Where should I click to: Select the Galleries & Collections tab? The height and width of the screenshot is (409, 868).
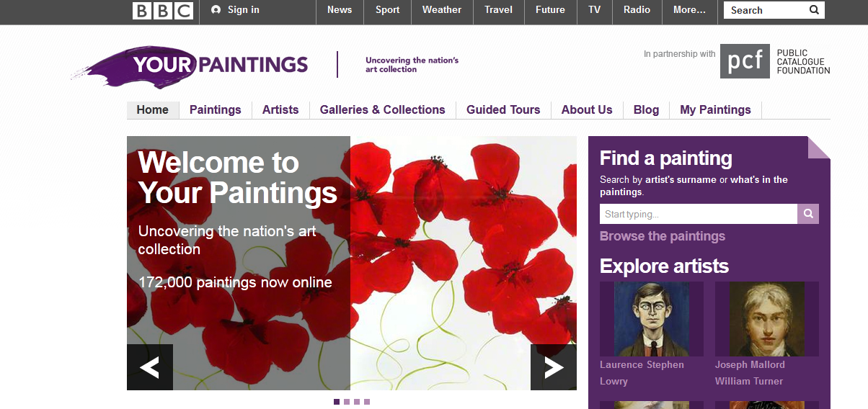click(x=383, y=110)
